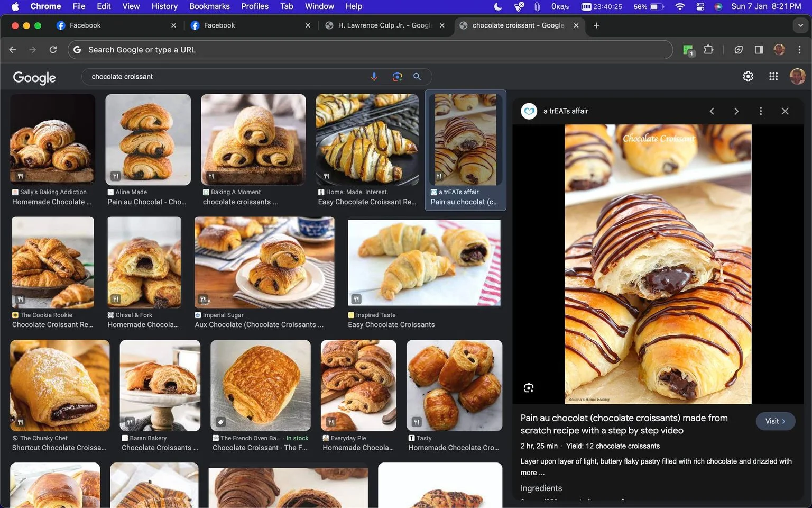Show previous image in preview panel
Viewport: 812px width, 508px height.
(712, 111)
